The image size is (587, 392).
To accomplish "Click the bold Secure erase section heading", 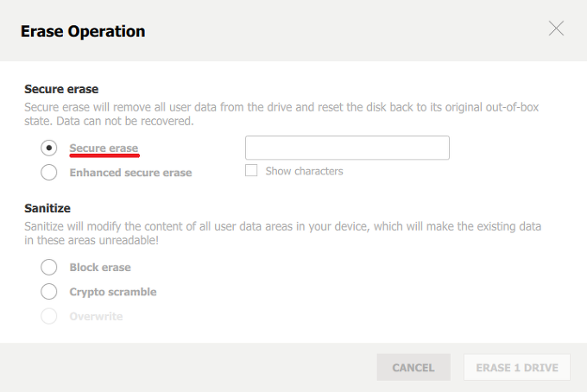I will click(61, 89).
